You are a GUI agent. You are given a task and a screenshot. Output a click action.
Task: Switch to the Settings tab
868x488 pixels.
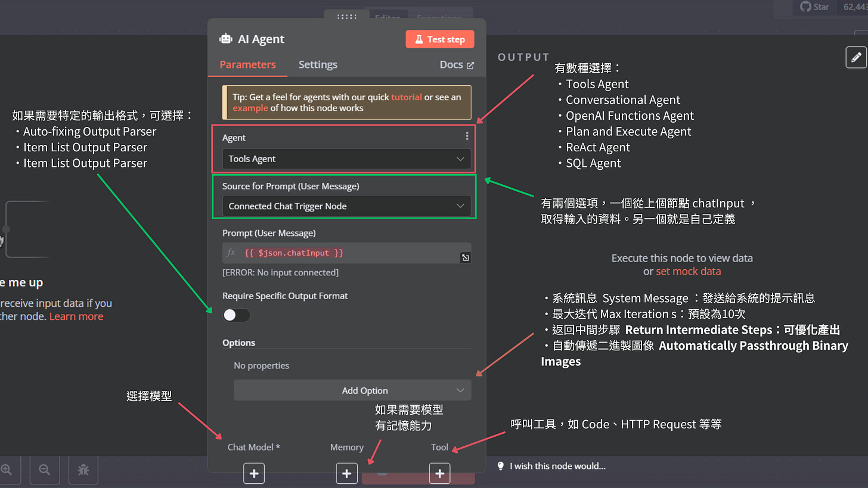(x=318, y=64)
